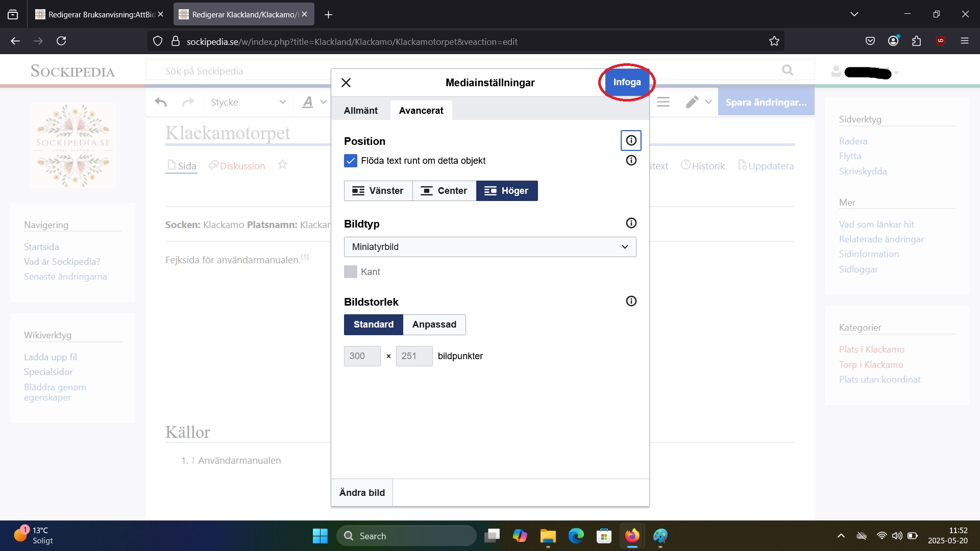980x551 pixels.
Task: Select the Anpassad image size option
Action: (x=434, y=324)
